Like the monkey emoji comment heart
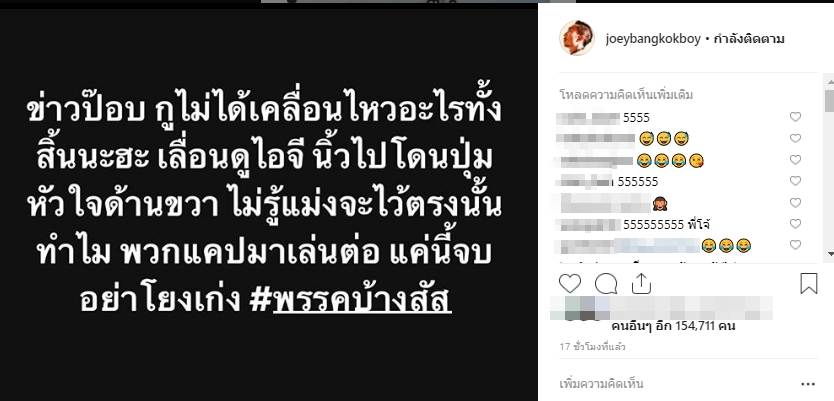This screenshot has width=834, height=401. 795,203
